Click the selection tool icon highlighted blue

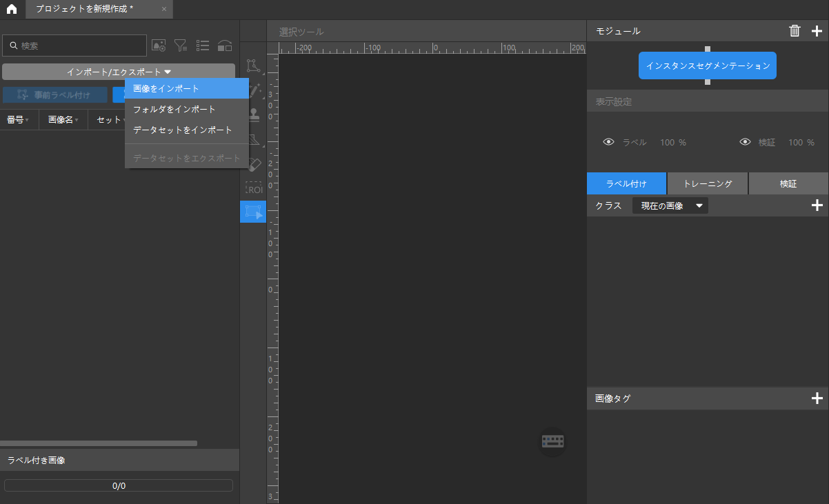pos(253,212)
